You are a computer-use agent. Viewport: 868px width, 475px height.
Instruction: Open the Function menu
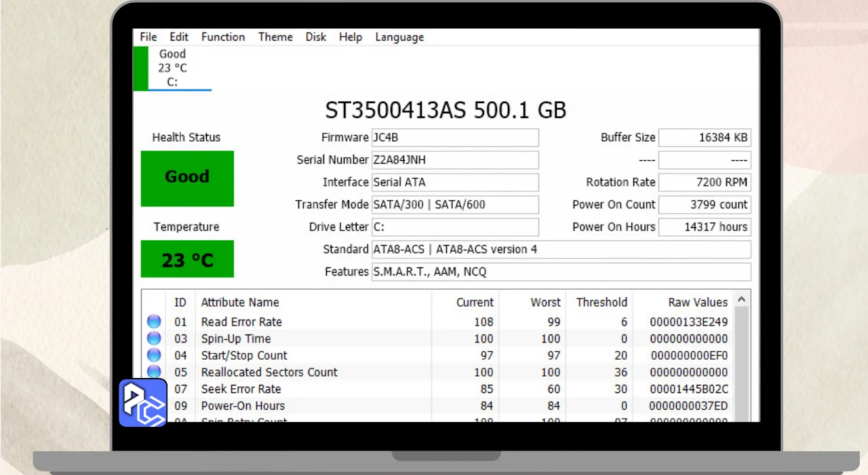[x=222, y=37]
